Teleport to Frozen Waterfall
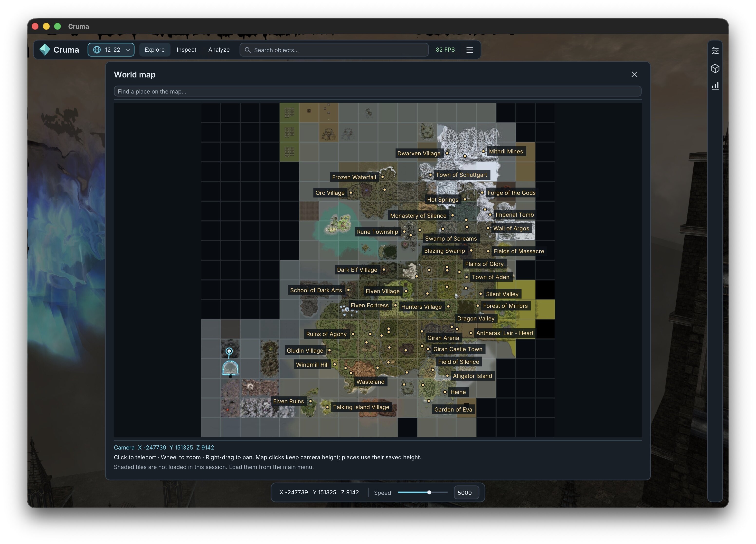756x544 pixels. pyautogui.click(x=354, y=177)
